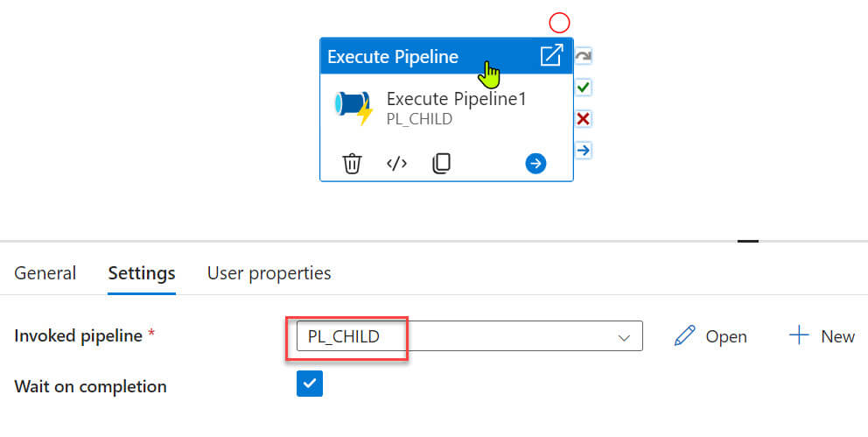
Task: Uncheck the Wait on completion checkbox
Action: click(310, 384)
